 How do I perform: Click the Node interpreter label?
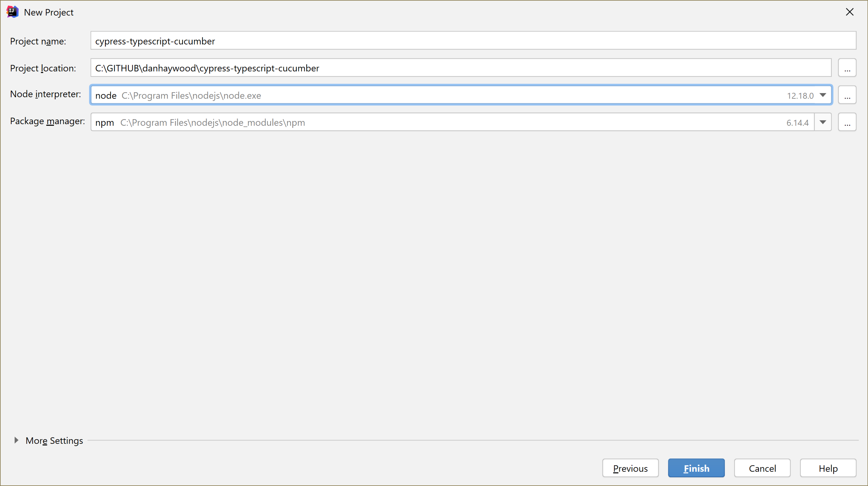coord(46,94)
